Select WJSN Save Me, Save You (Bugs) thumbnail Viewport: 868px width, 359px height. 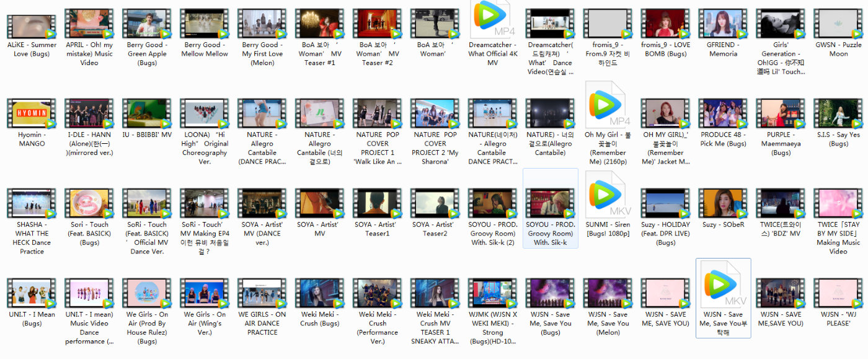(x=551, y=293)
